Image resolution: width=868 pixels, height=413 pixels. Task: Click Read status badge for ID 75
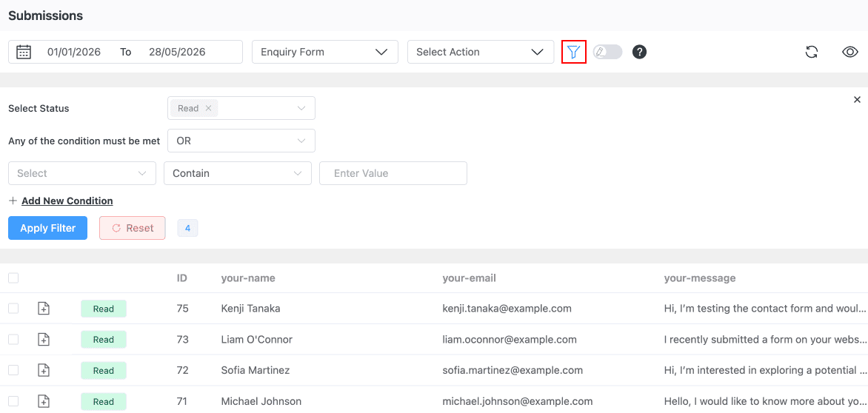click(x=104, y=309)
